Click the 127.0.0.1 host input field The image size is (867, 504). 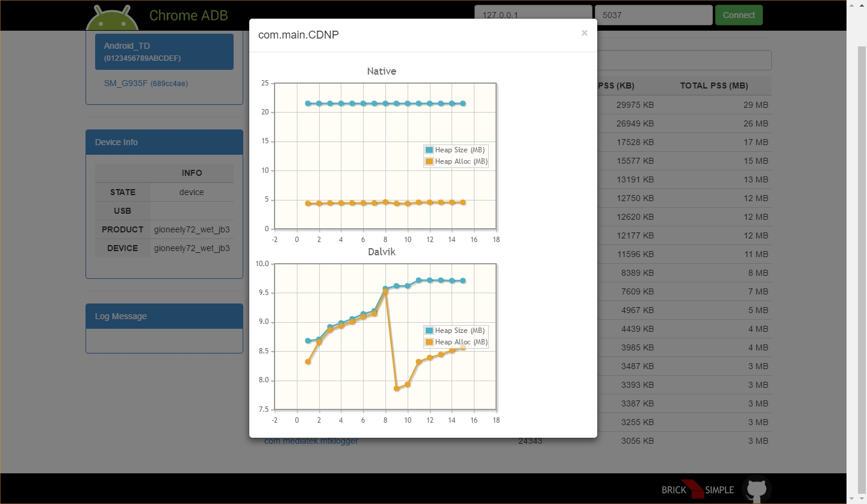[533, 15]
